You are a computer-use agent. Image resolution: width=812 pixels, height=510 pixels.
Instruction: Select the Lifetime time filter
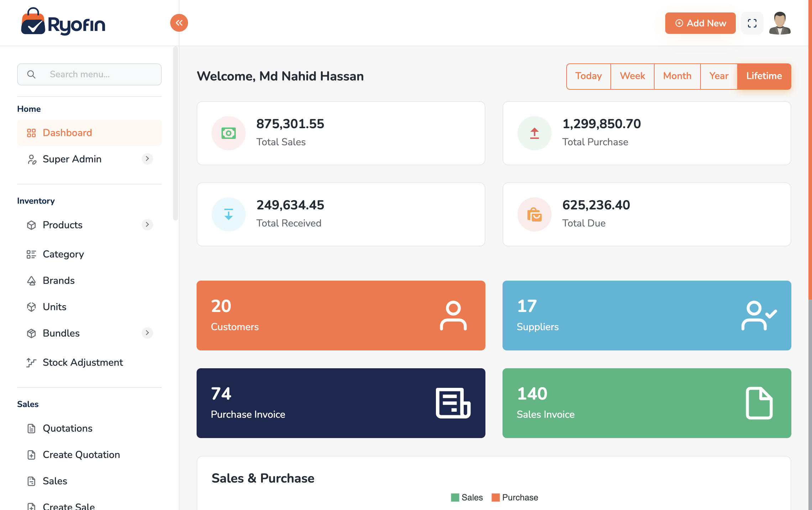coord(764,76)
